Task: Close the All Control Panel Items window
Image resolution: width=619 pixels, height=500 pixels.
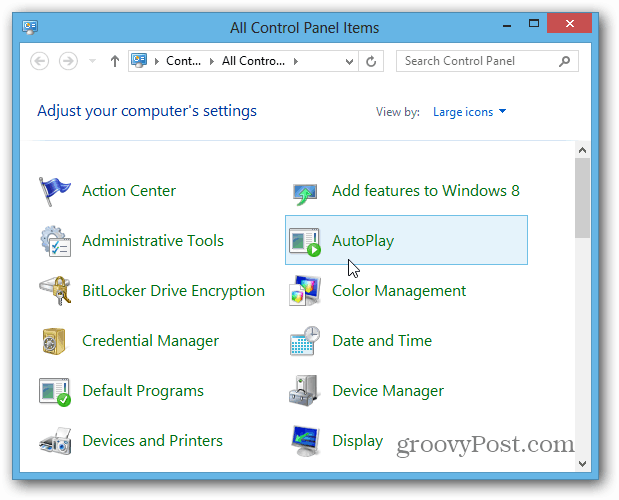Action: point(570,23)
